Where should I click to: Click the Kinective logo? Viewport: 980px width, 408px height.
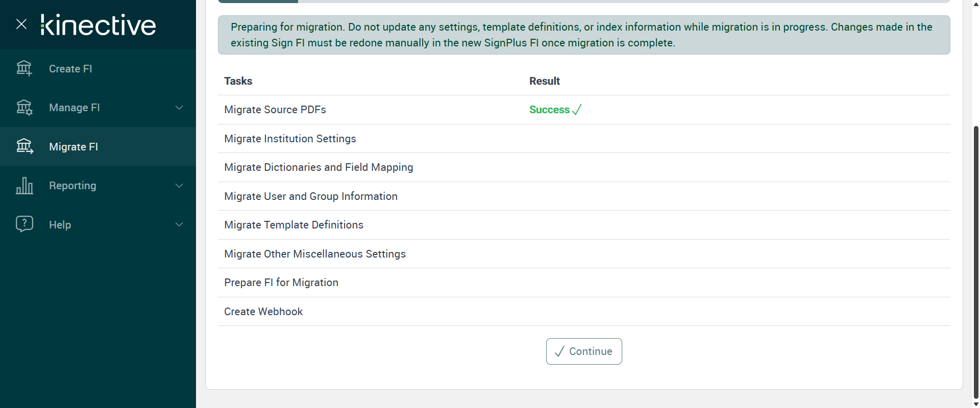pyautogui.click(x=98, y=25)
